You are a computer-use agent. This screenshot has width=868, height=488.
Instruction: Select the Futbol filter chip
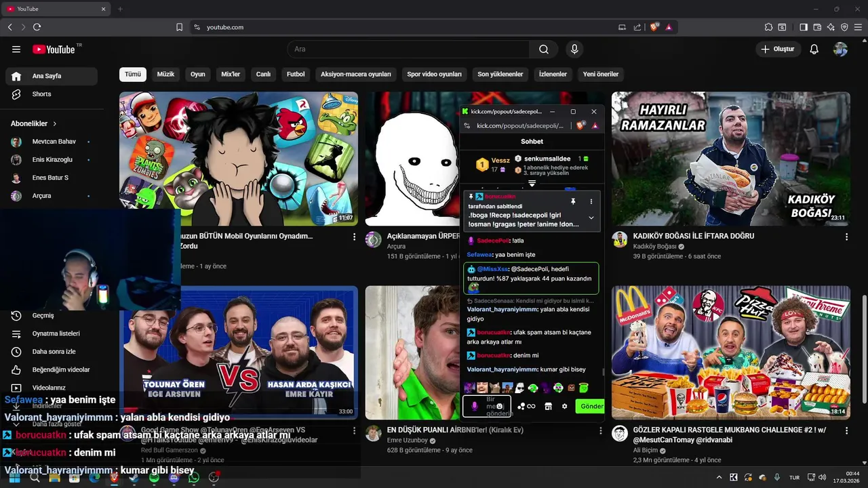(x=296, y=74)
